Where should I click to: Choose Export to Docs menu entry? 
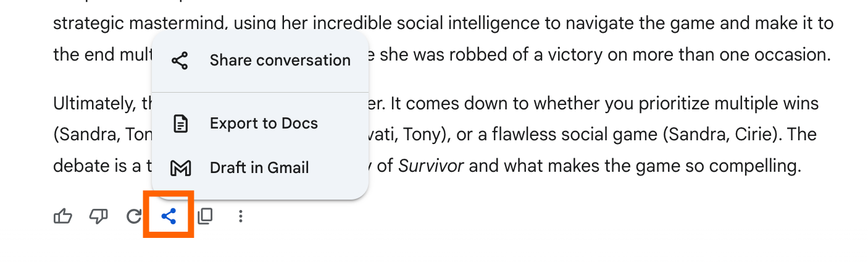click(264, 124)
